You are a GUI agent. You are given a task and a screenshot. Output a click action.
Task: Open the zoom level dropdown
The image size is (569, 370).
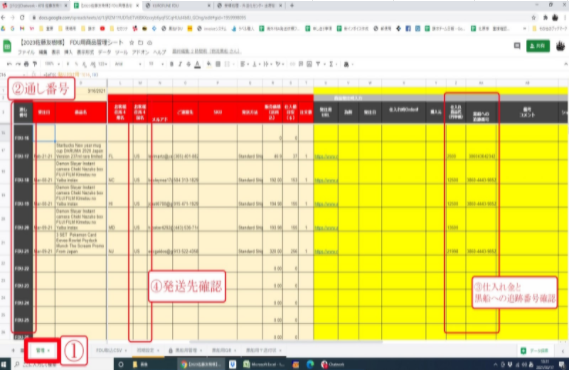[x=52, y=64]
